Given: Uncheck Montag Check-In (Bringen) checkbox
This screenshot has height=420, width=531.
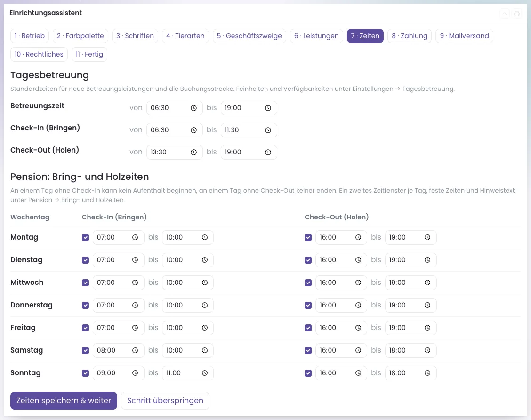Looking at the screenshot, I should (85, 237).
